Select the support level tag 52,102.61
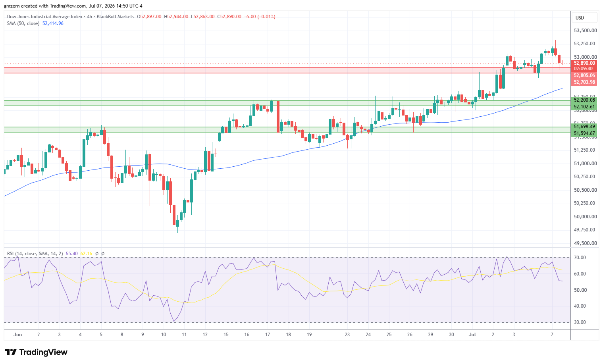603x364 pixels. pyautogui.click(x=584, y=107)
